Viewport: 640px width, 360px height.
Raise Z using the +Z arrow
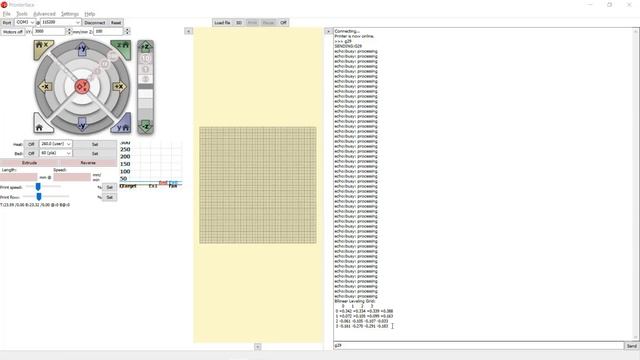click(x=145, y=47)
